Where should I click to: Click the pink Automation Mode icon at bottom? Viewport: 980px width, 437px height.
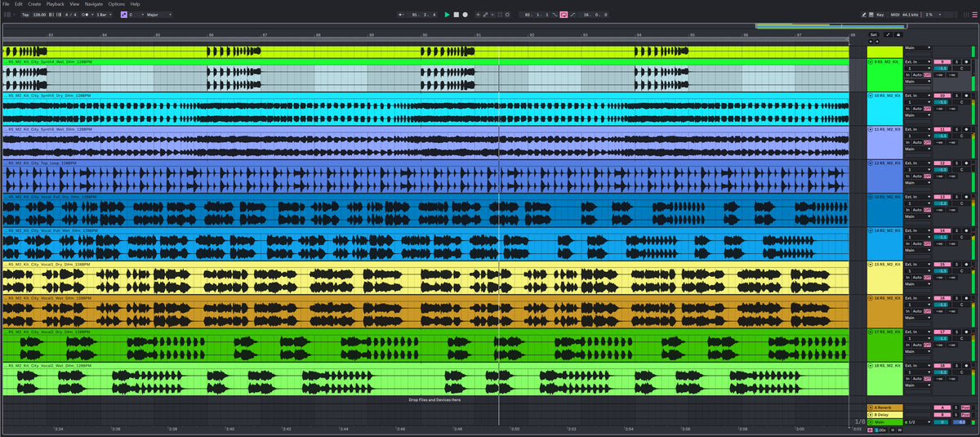click(x=870, y=430)
